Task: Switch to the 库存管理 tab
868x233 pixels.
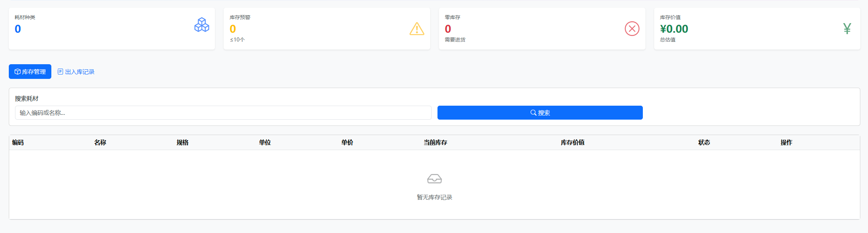Action: click(x=30, y=72)
